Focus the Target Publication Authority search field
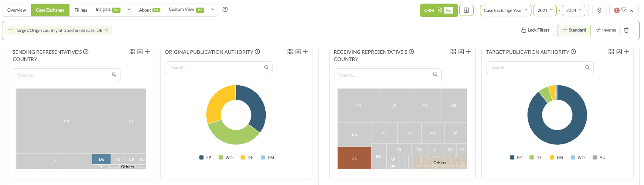Screen dimensions: 644x185 (x=540, y=68)
